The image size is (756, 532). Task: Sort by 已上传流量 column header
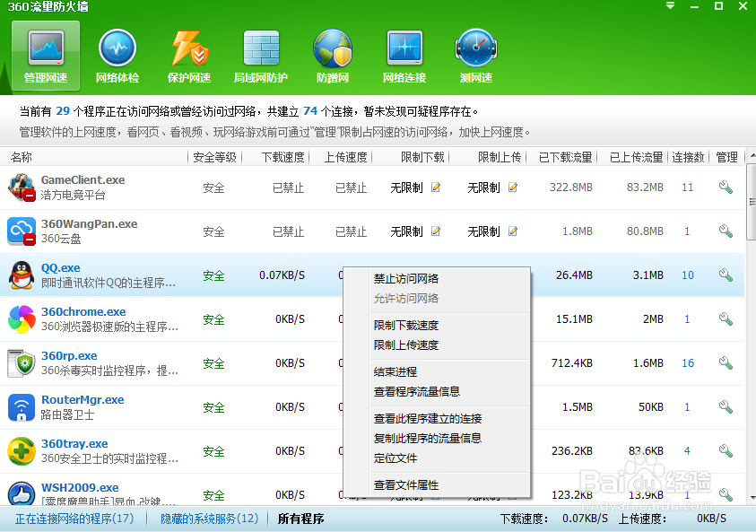pyautogui.click(x=637, y=157)
